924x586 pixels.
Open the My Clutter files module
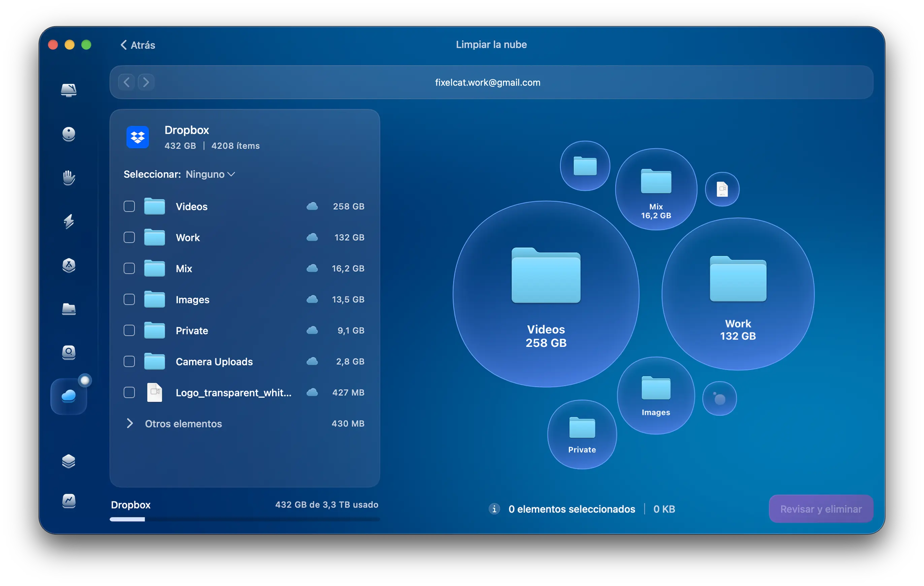tap(69, 309)
